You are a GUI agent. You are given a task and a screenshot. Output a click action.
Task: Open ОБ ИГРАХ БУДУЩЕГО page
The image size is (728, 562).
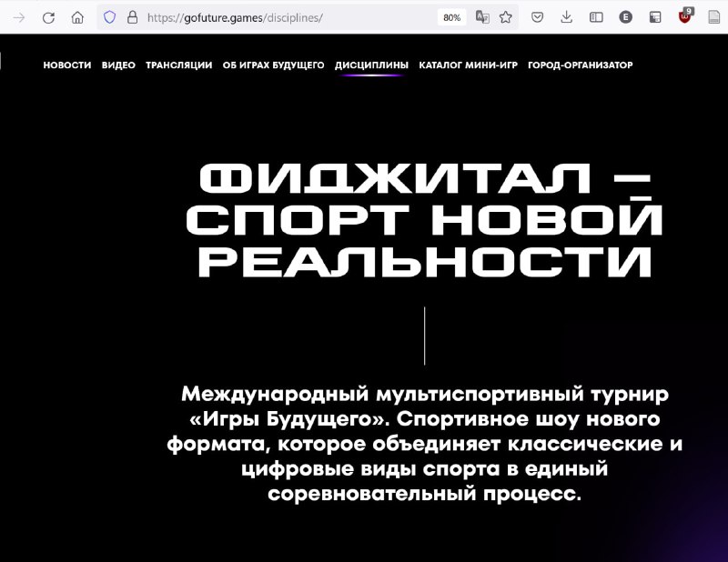click(274, 65)
